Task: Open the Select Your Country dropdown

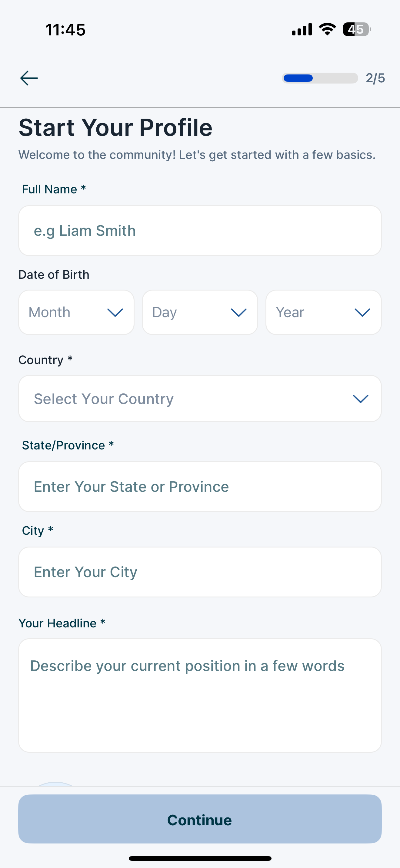Action: point(200,399)
